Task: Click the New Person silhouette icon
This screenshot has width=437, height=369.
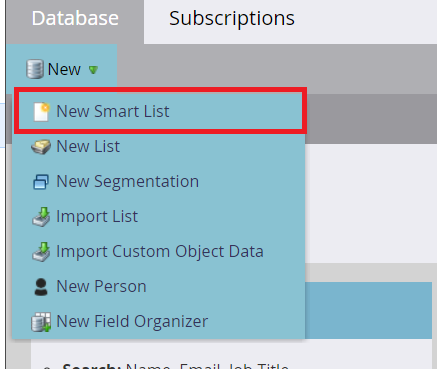Action: pos(41,287)
